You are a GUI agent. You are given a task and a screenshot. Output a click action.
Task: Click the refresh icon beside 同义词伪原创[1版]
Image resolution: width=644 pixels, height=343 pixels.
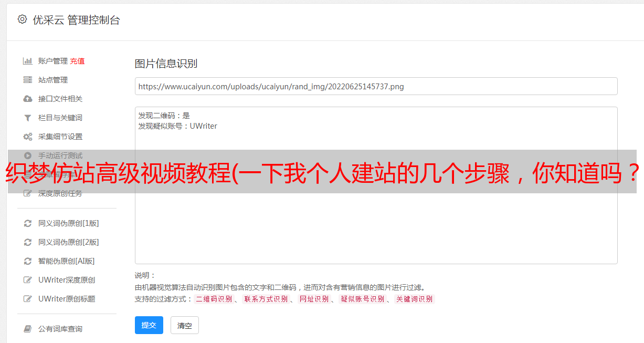click(28, 223)
